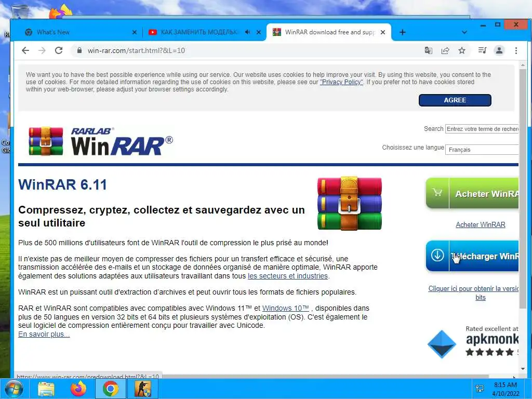Image resolution: width=532 pixels, height=399 pixels.
Task: Open the Chrome profile avatar
Action: click(499, 50)
